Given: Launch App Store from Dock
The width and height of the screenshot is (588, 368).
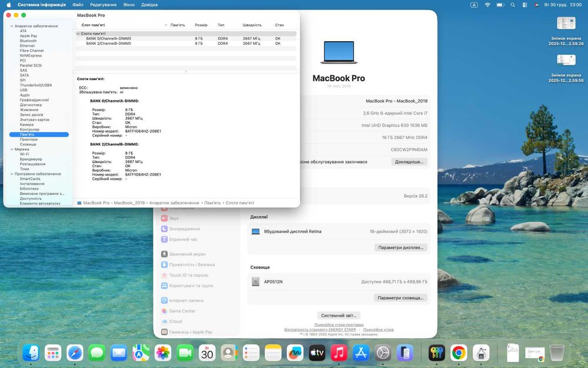Looking at the screenshot, I should tap(361, 353).
